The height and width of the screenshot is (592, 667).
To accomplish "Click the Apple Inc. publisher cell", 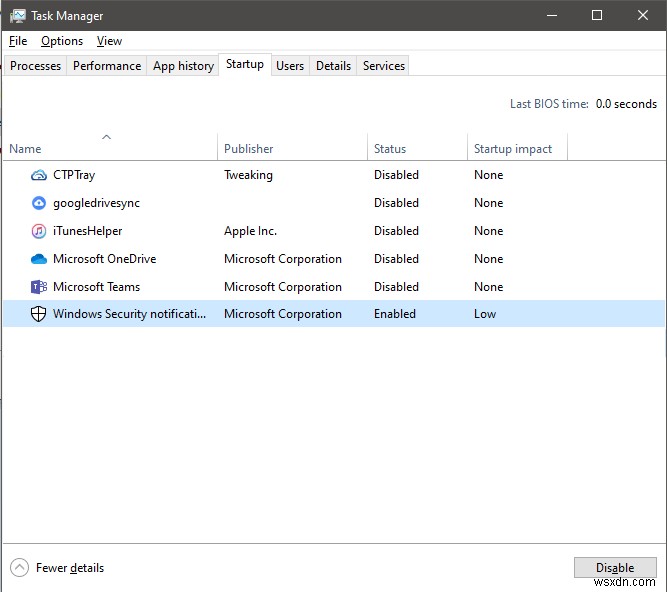I will pyautogui.click(x=251, y=231).
